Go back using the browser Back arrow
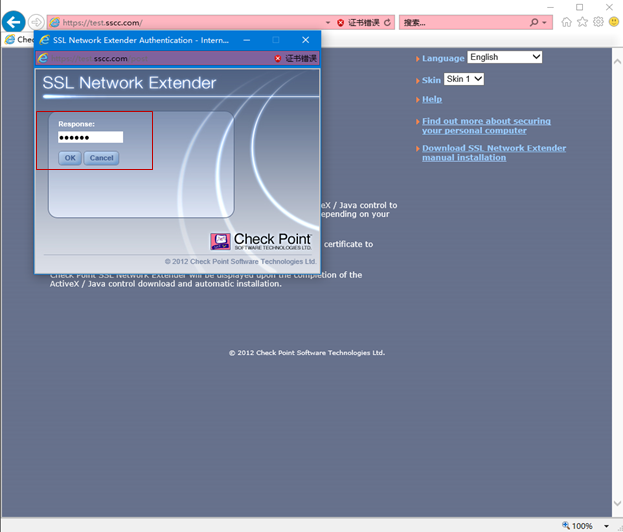The width and height of the screenshot is (623, 532). pos(14,22)
